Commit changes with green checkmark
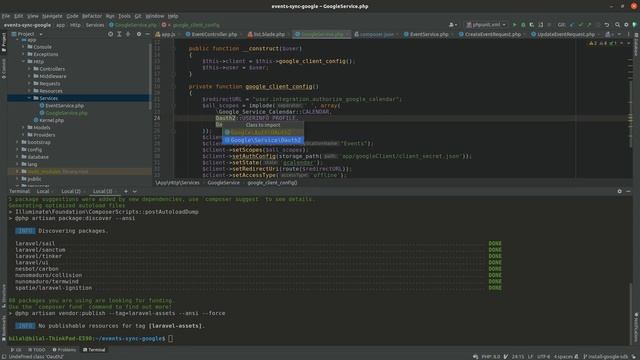Viewport: 640px width, 360px height. 580,25
